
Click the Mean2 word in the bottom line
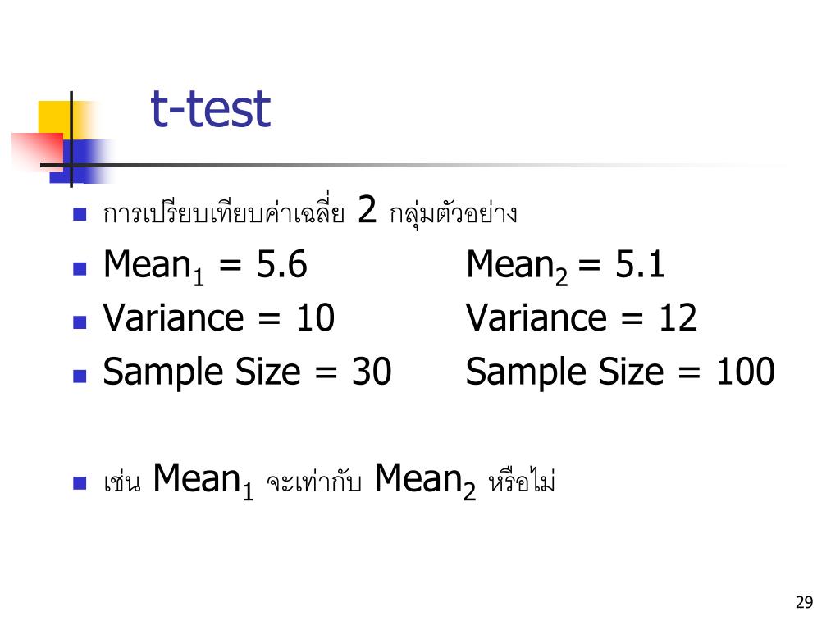(425, 481)
